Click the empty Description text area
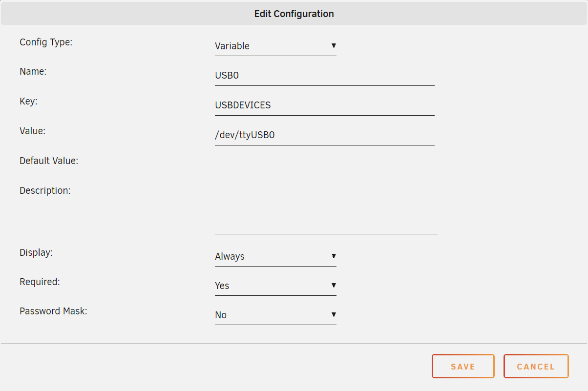Image resolution: width=588 pixels, height=391 pixels. coord(326,210)
